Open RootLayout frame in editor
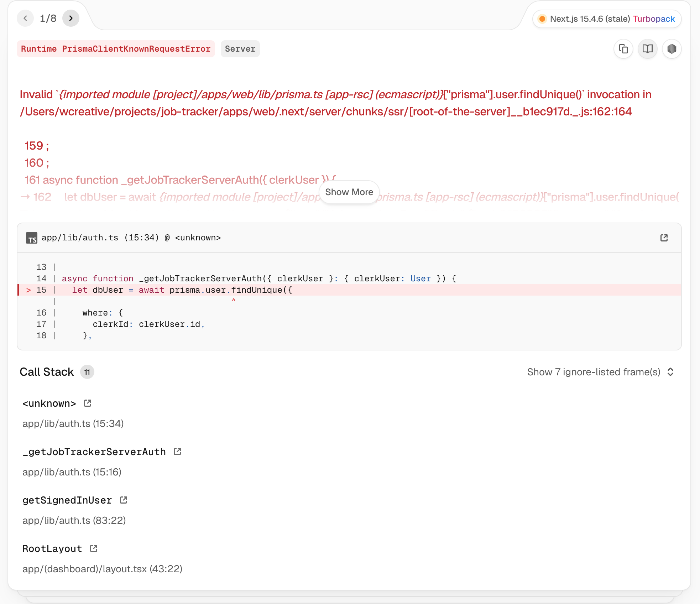The width and height of the screenshot is (700, 604). coord(94,548)
